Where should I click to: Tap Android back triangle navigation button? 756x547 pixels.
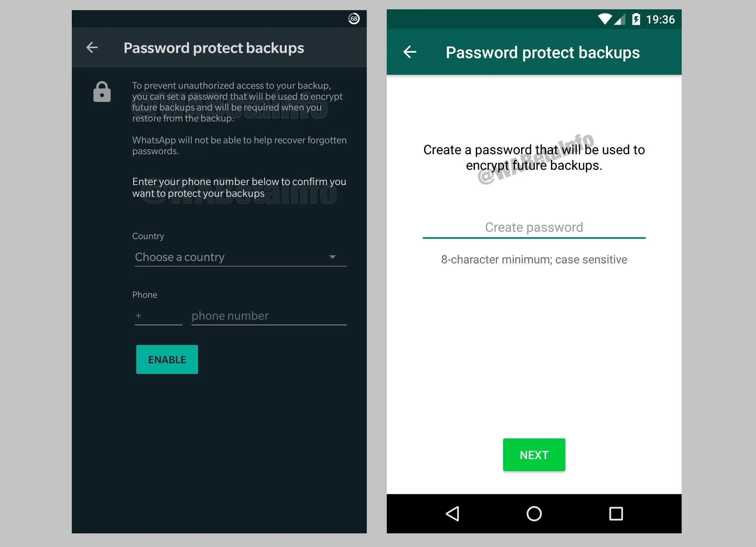[453, 513]
